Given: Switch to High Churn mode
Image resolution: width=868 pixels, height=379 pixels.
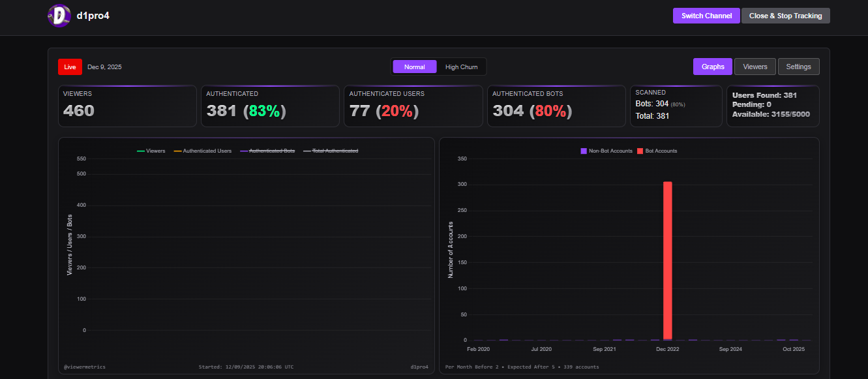Looking at the screenshot, I should click(x=461, y=67).
